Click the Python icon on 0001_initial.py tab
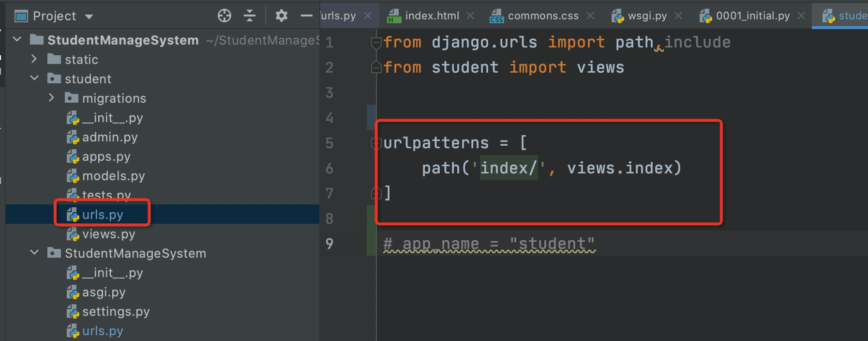This screenshot has width=868, height=341. click(705, 16)
